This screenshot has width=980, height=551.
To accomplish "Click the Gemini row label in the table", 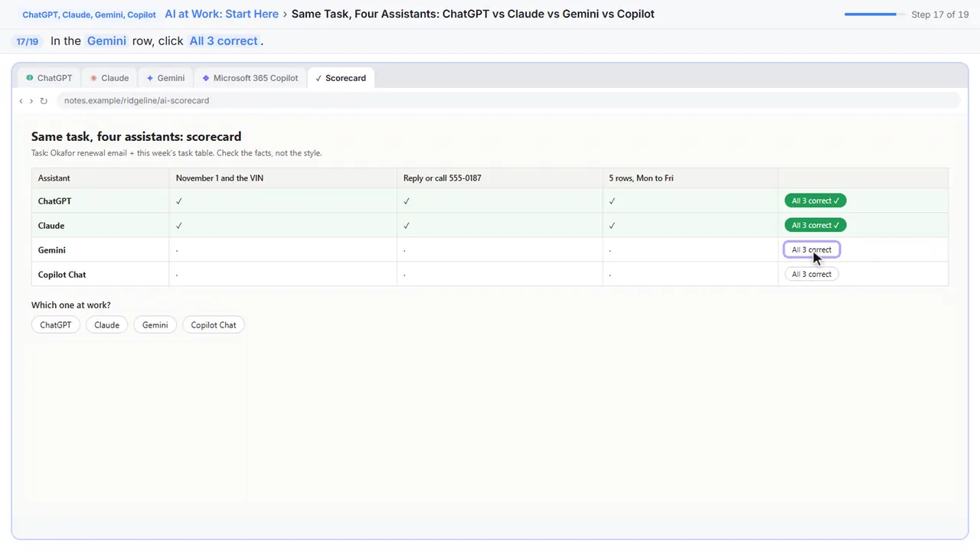I will pyautogui.click(x=52, y=250).
